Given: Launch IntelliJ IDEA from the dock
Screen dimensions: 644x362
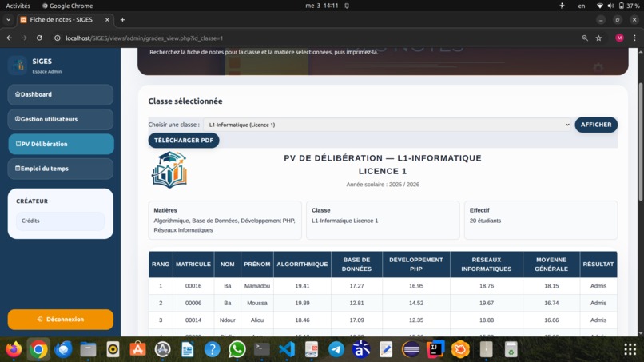Looking at the screenshot, I should point(435,349).
